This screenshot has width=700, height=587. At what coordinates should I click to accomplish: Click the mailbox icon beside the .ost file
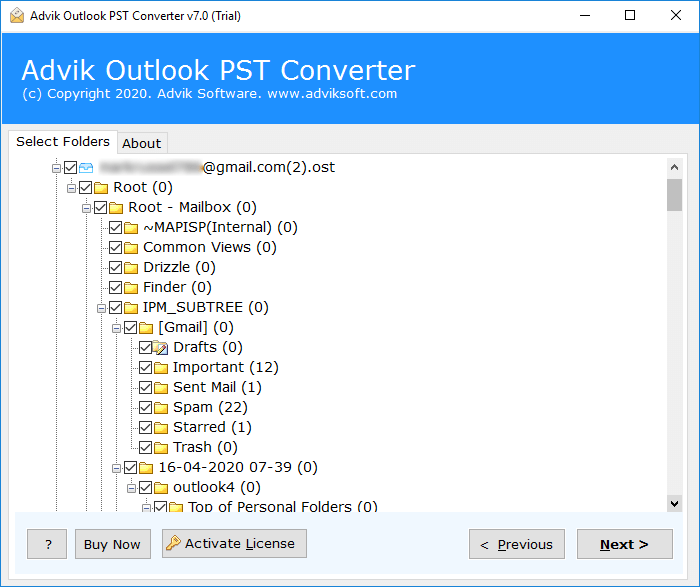pos(86,167)
